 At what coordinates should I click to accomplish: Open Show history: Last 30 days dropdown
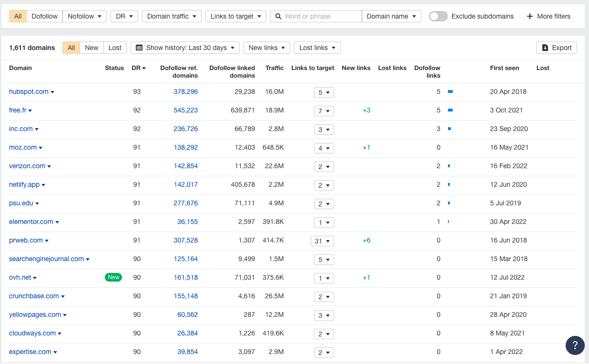[185, 48]
